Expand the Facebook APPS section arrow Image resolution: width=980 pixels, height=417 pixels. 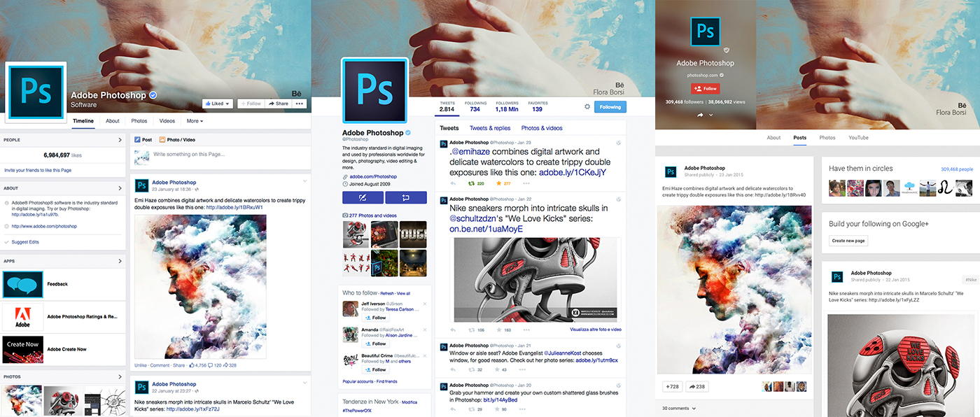click(120, 260)
